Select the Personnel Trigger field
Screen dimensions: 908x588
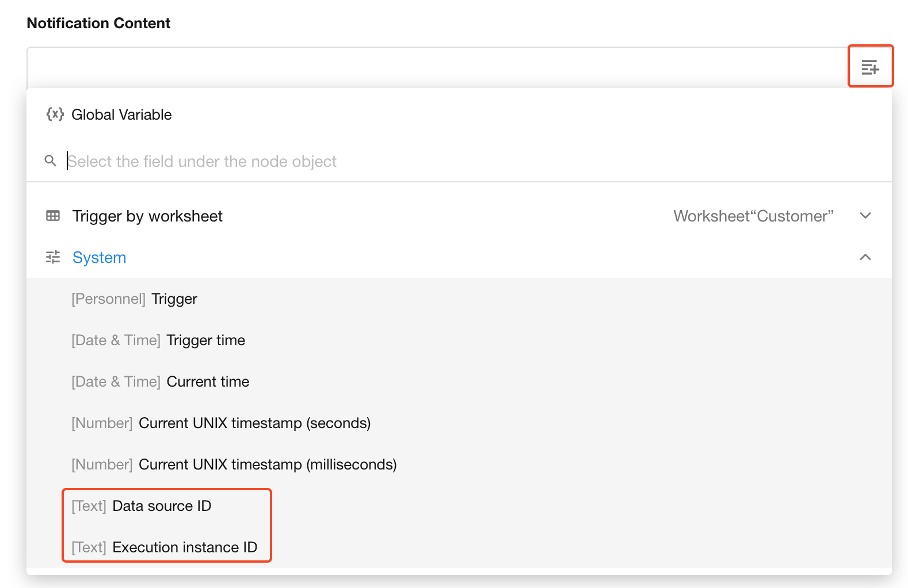[135, 299]
